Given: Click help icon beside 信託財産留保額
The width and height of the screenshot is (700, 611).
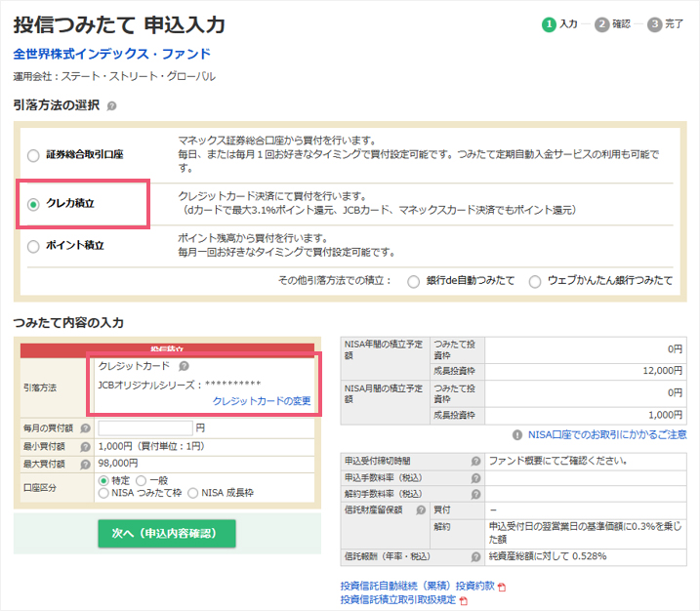Looking at the screenshot, I should pyautogui.click(x=421, y=510).
